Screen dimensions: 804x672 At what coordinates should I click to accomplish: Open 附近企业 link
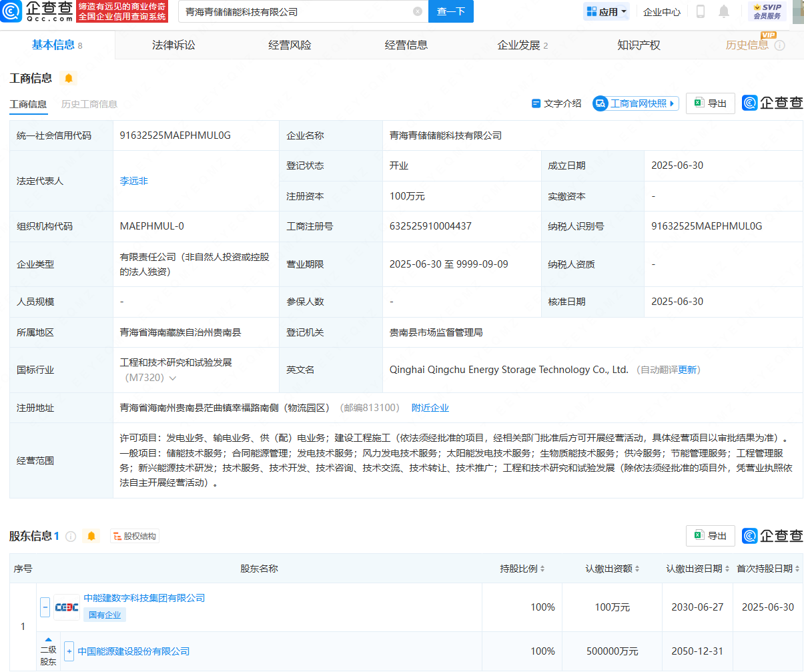point(430,408)
